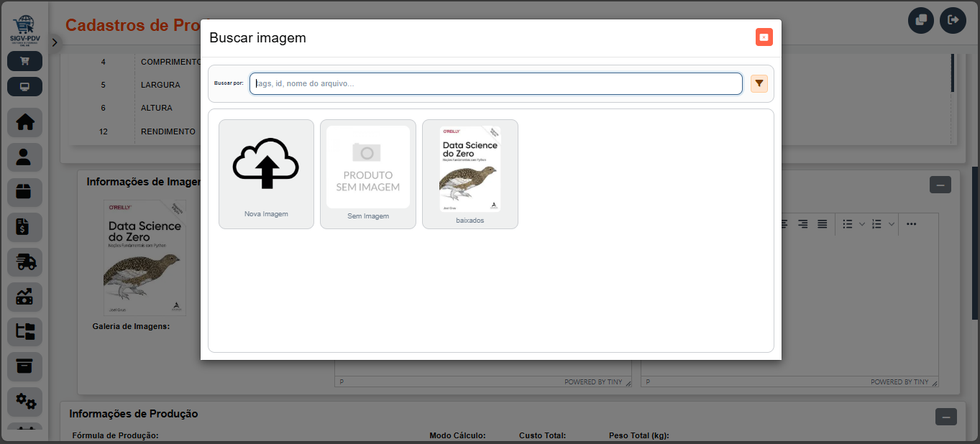Open the financial chart money sidebar icon

pyautogui.click(x=25, y=297)
